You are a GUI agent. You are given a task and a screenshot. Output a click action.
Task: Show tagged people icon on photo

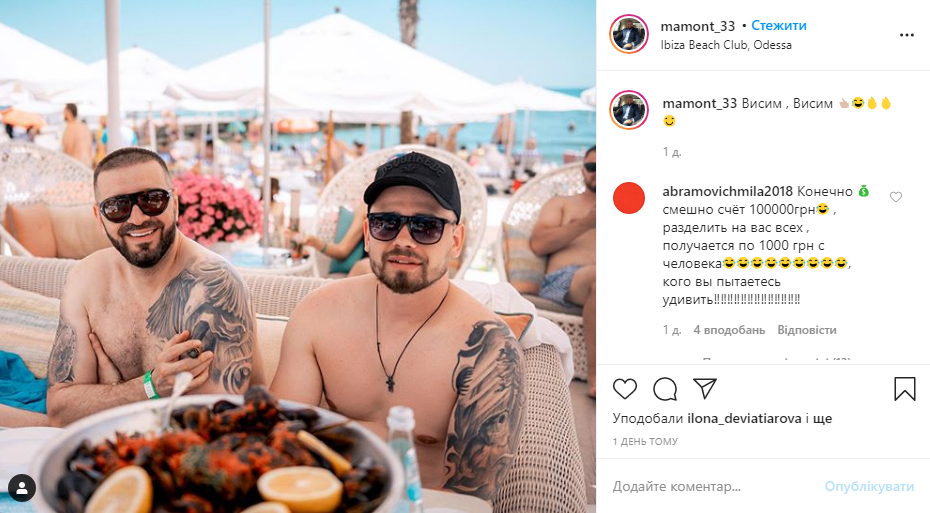click(x=22, y=488)
